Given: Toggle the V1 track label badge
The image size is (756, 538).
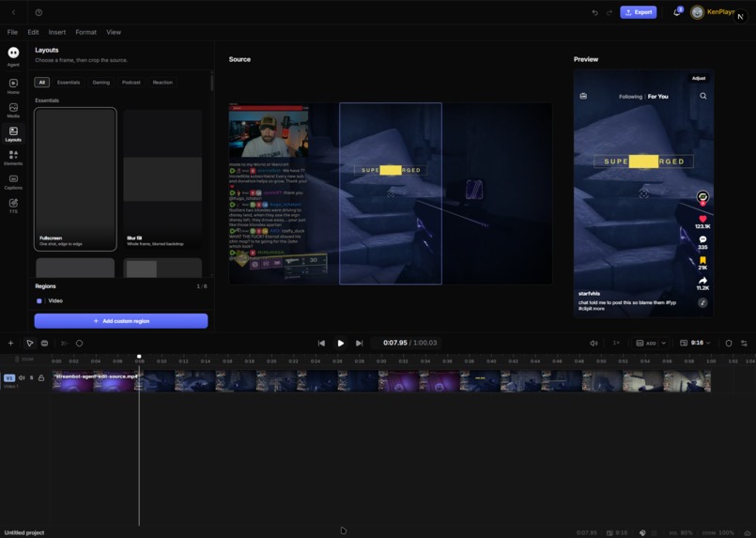Looking at the screenshot, I should (9, 378).
